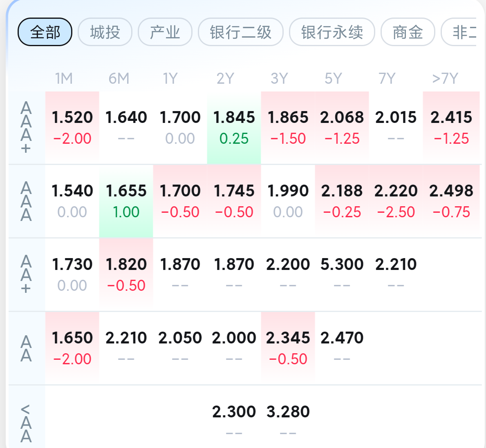The height and width of the screenshot is (448, 486).
Task: Select the AAA+ rating row label
Action: click(26, 127)
